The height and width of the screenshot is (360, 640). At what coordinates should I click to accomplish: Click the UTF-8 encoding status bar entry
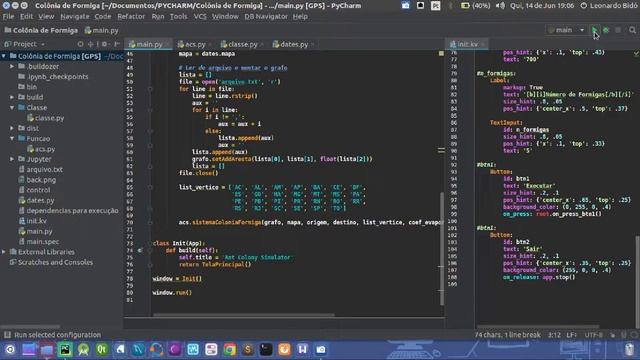click(x=593, y=335)
